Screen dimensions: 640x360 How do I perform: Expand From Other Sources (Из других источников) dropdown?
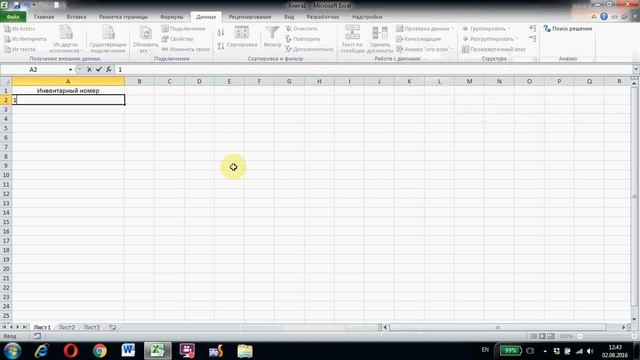click(66, 39)
